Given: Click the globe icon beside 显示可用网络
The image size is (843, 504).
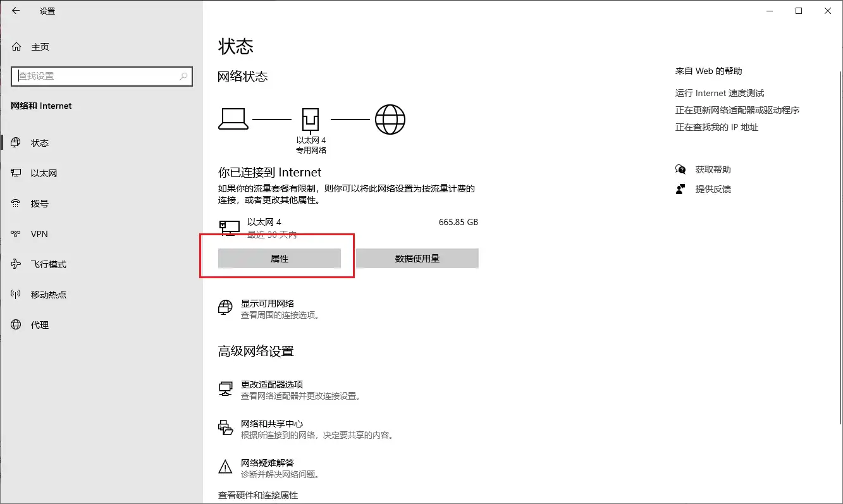Looking at the screenshot, I should pyautogui.click(x=225, y=308).
